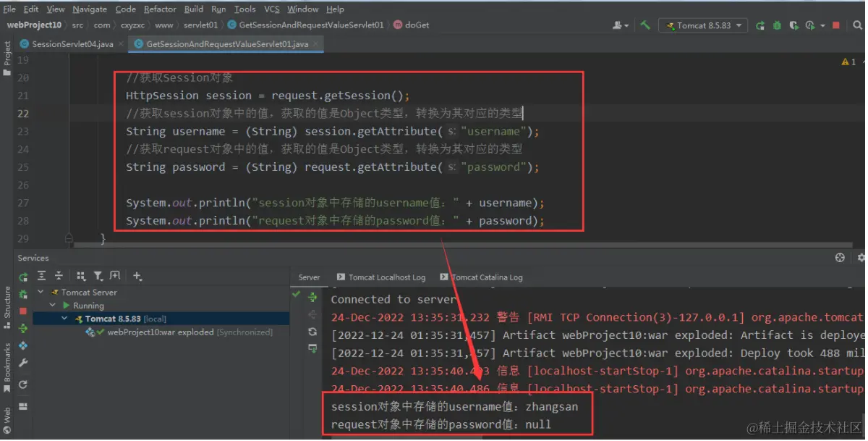Click Open in New Tab icon in Services
Image resolution: width=868 pixels, height=441 pixels.
[115, 276]
